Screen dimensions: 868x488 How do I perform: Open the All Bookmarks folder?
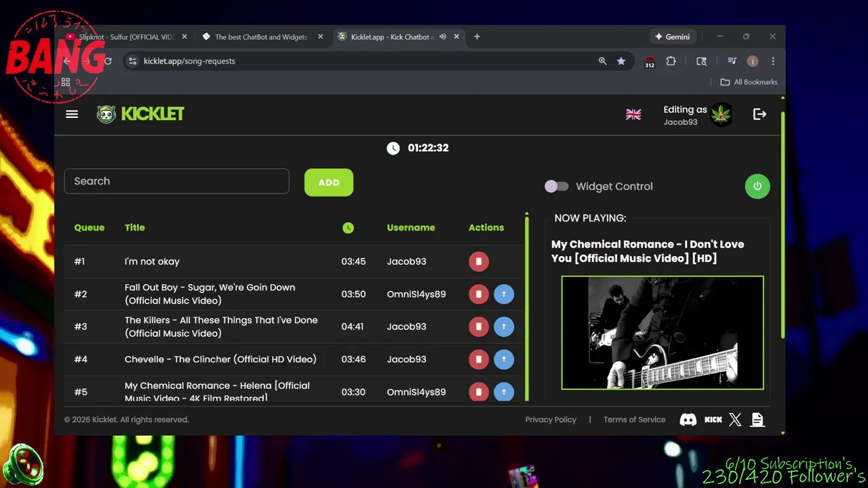[749, 82]
